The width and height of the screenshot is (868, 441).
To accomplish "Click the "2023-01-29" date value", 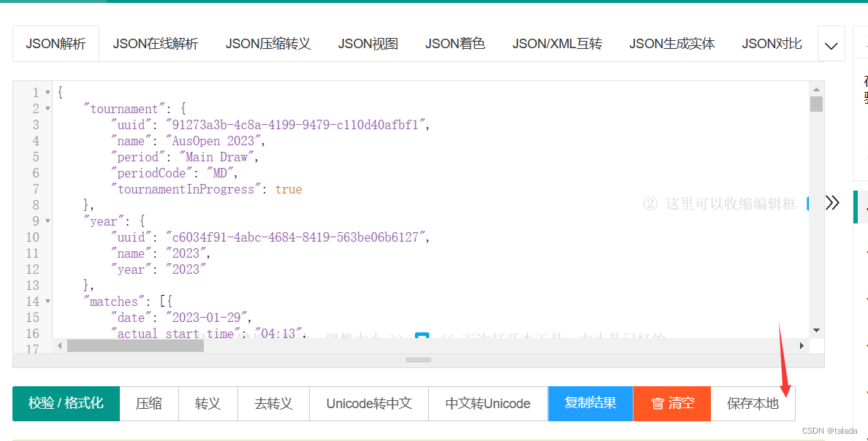I will point(208,318).
